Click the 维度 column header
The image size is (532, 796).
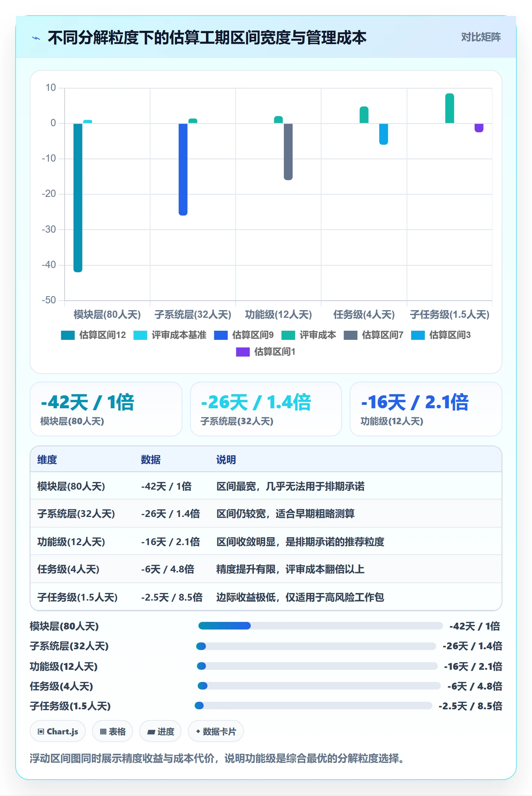(47, 460)
